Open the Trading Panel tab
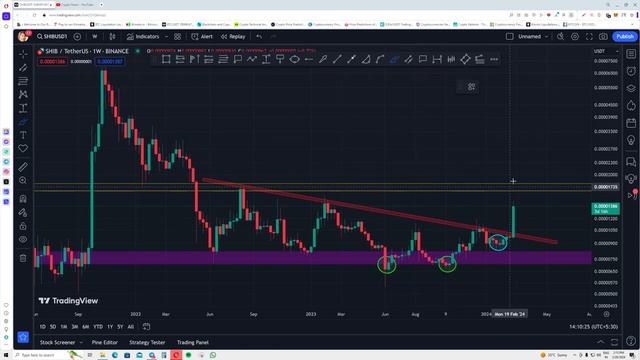Viewport: 640px width, 360px height. click(x=193, y=342)
